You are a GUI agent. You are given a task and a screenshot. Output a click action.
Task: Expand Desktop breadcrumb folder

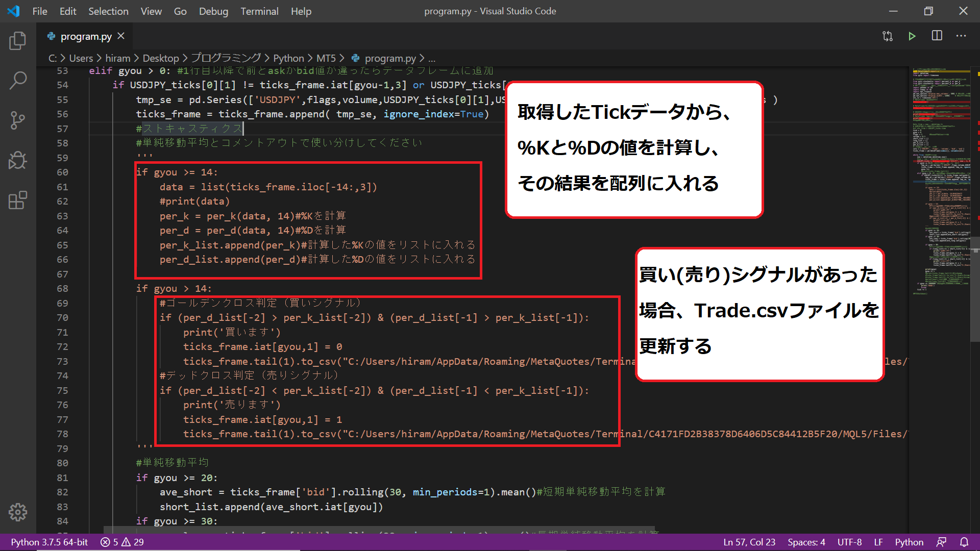pos(160,58)
